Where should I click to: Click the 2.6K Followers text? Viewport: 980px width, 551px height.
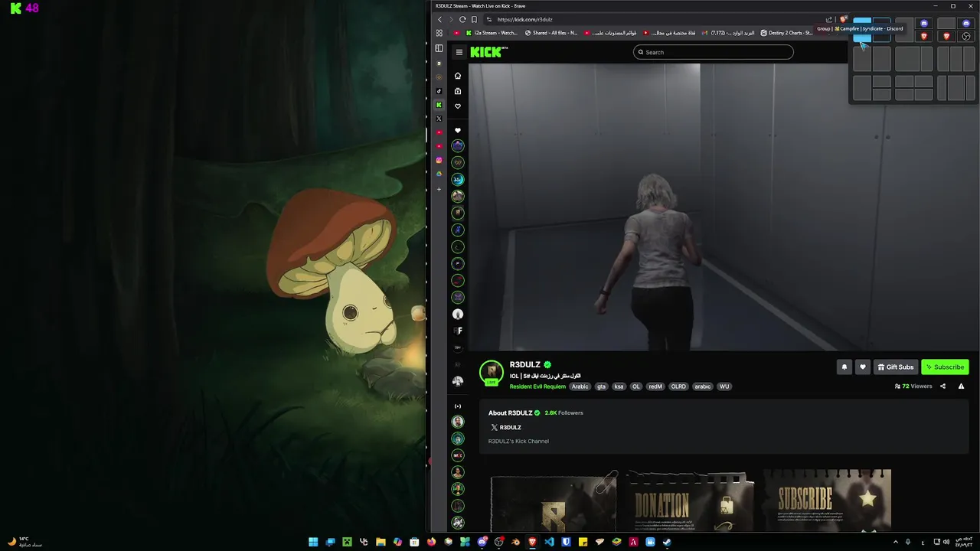tap(563, 412)
